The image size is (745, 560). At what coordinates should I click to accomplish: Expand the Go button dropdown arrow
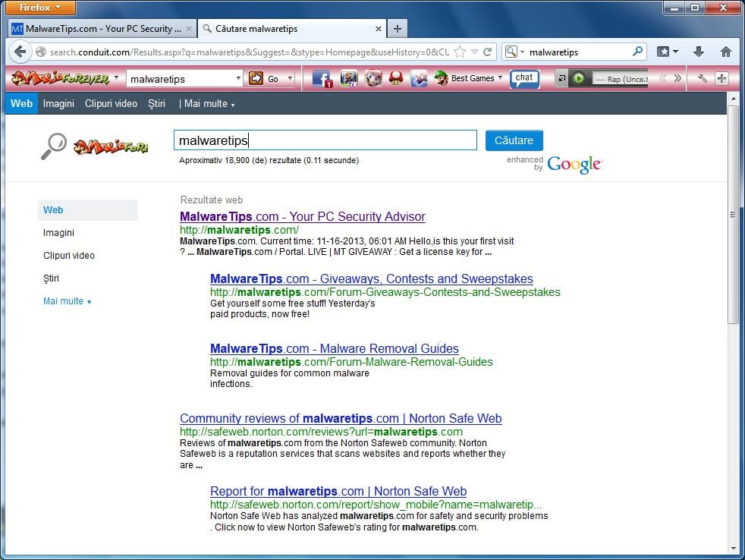tap(290, 78)
